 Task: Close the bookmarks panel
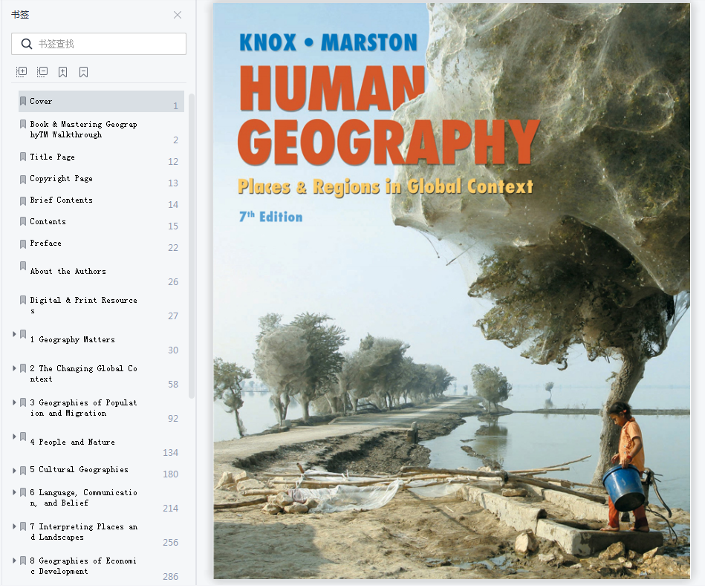click(x=178, y=15)
